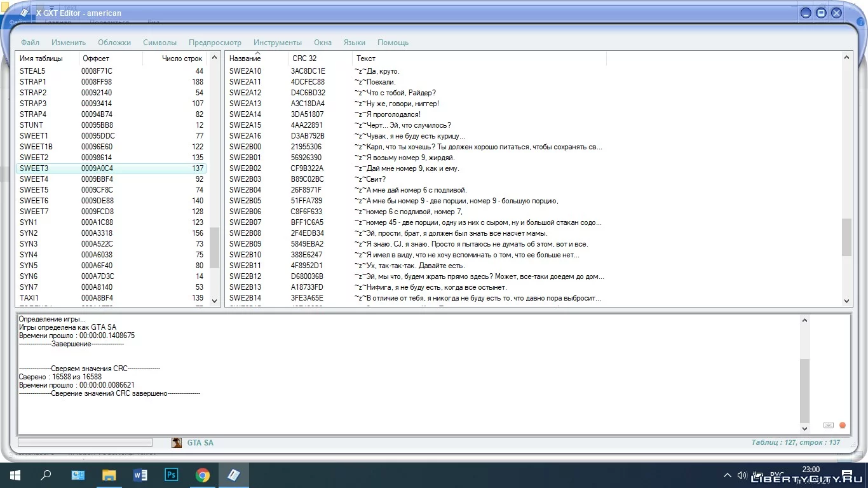Image resolution: width=868 pixels, height=488 pixels.
Task: Open Google Chrome from the taskbar
Action: 203,475
